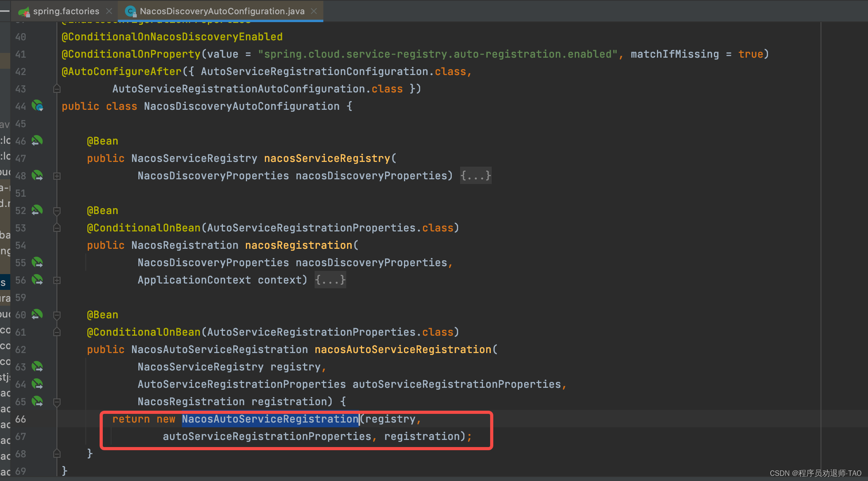Toggle the annotation fold marker on line 43
The width and height of the screenshot is (868, 481).
tap(57, 89)
